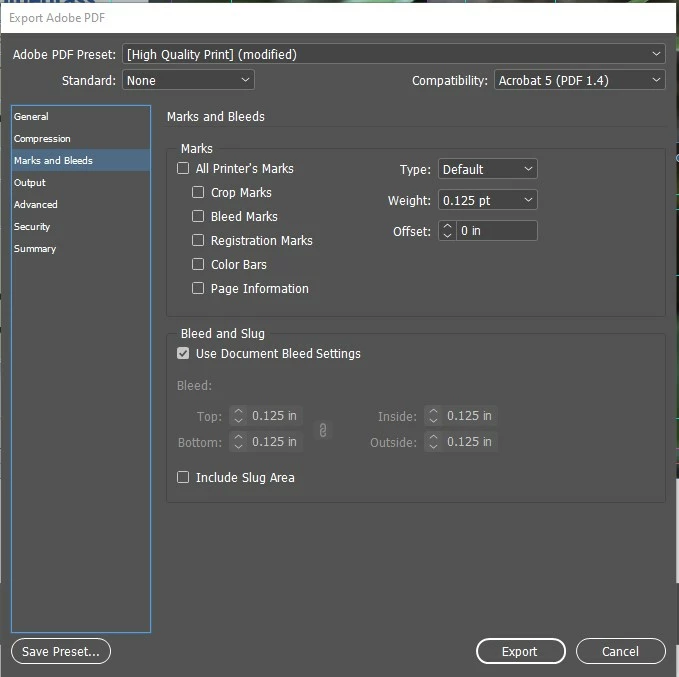This screenshot has width=679, height=677.
Task: Open the General settings section
Action: (x=81, y=116)
